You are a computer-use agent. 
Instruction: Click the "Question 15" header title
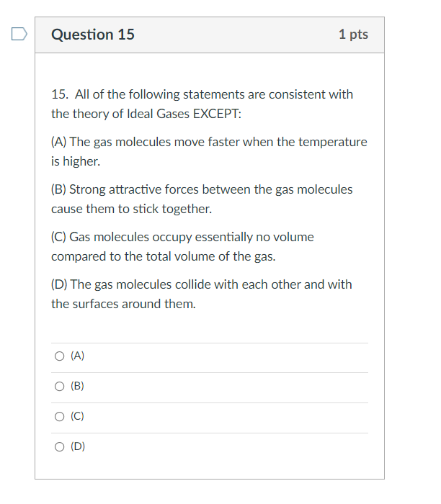tap(93, 35)
